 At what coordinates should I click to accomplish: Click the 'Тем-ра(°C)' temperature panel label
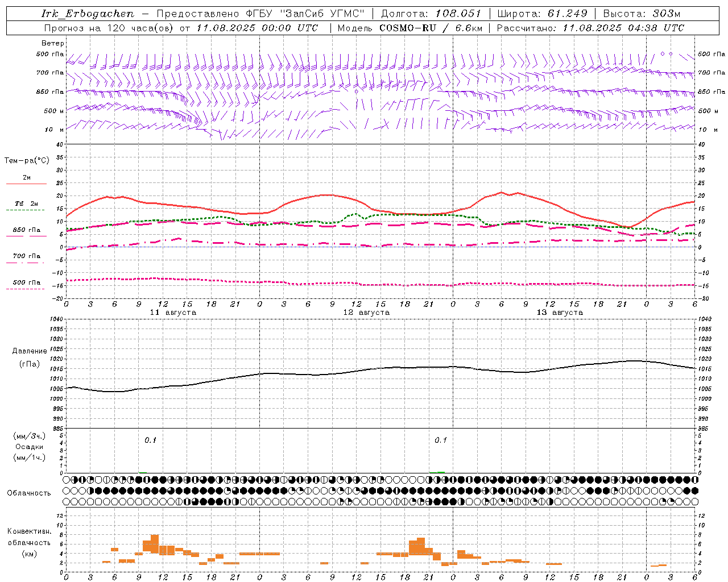(x=27, y=161)
